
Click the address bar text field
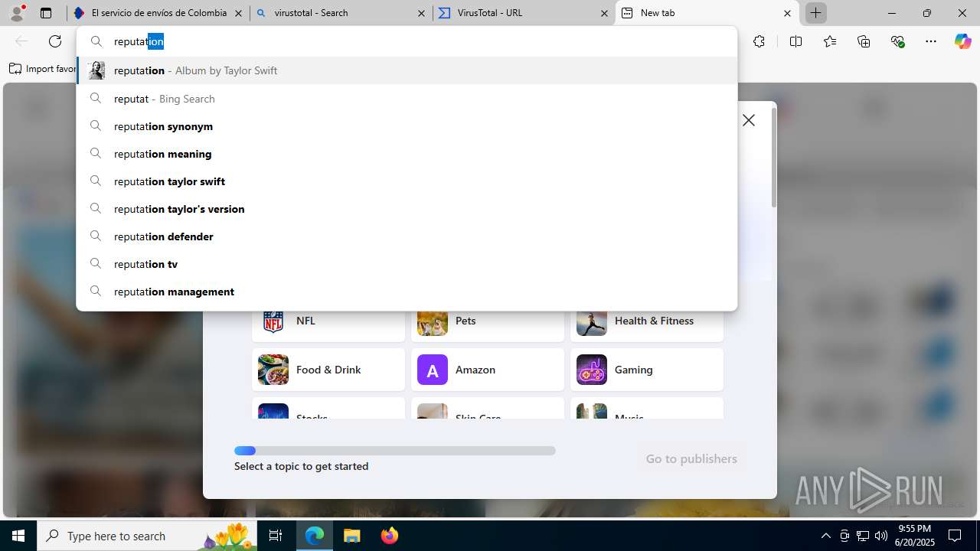(x=407, y=41)
